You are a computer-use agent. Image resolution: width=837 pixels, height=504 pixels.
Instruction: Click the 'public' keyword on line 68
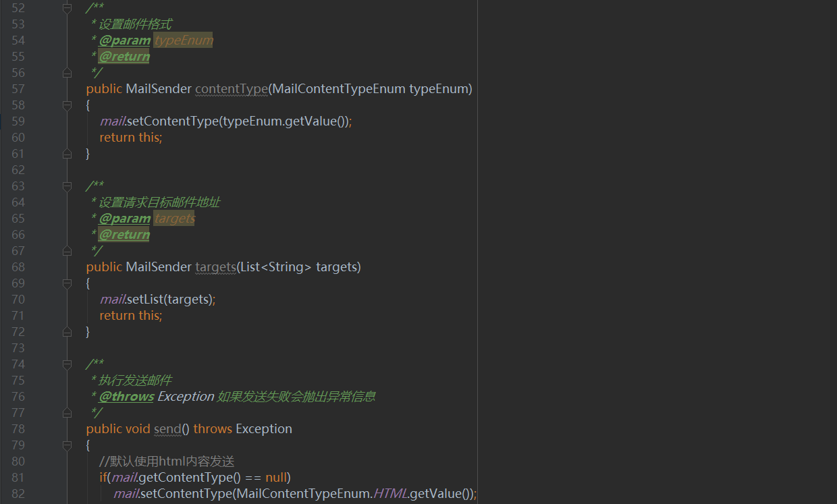tap(104, 267)
